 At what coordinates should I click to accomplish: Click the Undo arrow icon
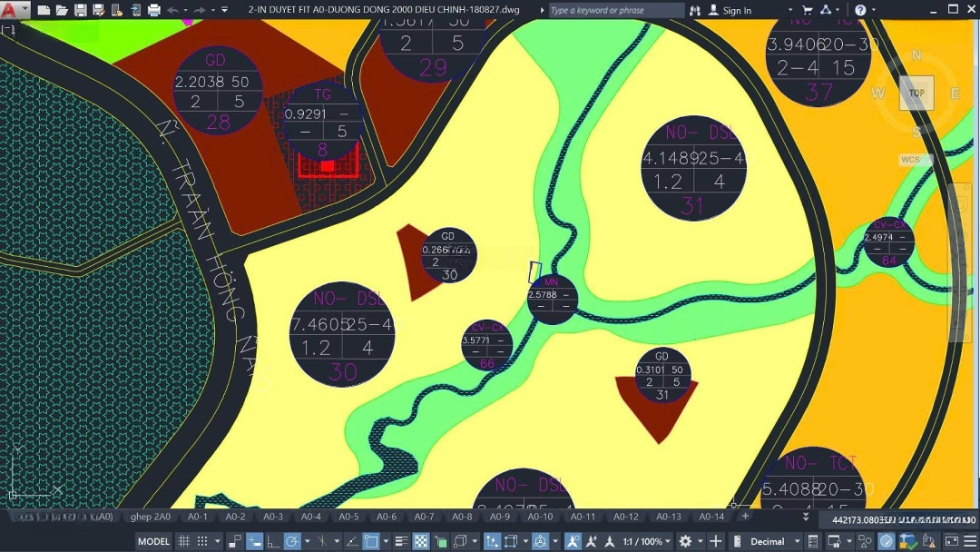pos(173,10)
